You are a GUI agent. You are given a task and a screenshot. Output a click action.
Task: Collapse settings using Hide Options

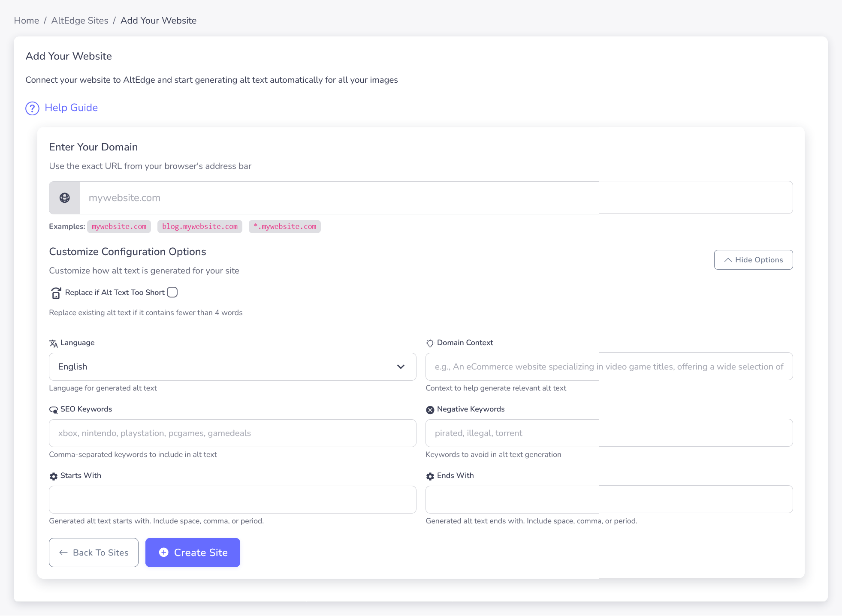[x=753, y=259]
